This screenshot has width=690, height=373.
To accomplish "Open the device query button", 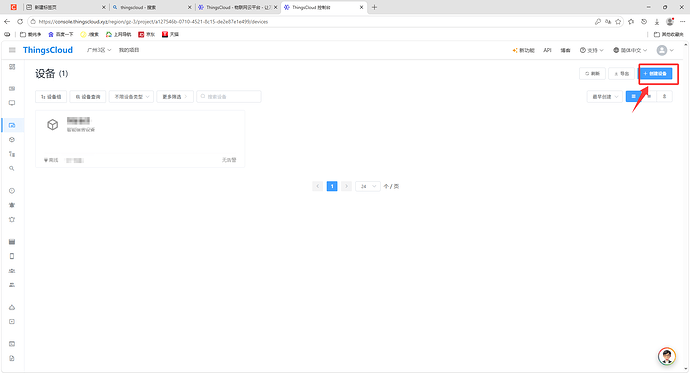I will coord(88,96).
